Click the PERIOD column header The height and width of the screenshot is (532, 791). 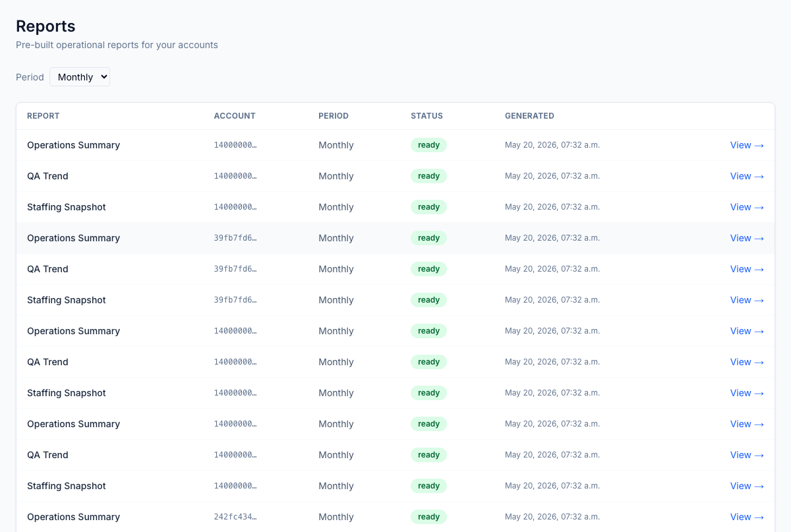pos(334,116)
